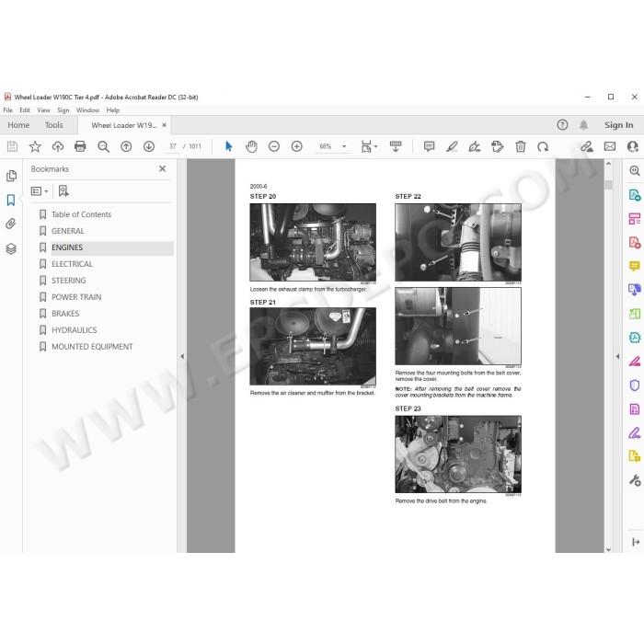Switch to the Tools tab

coord(53,125)
